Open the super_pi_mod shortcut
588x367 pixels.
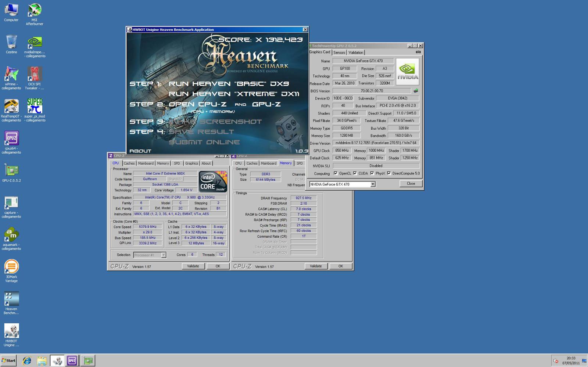coord(35,110)
